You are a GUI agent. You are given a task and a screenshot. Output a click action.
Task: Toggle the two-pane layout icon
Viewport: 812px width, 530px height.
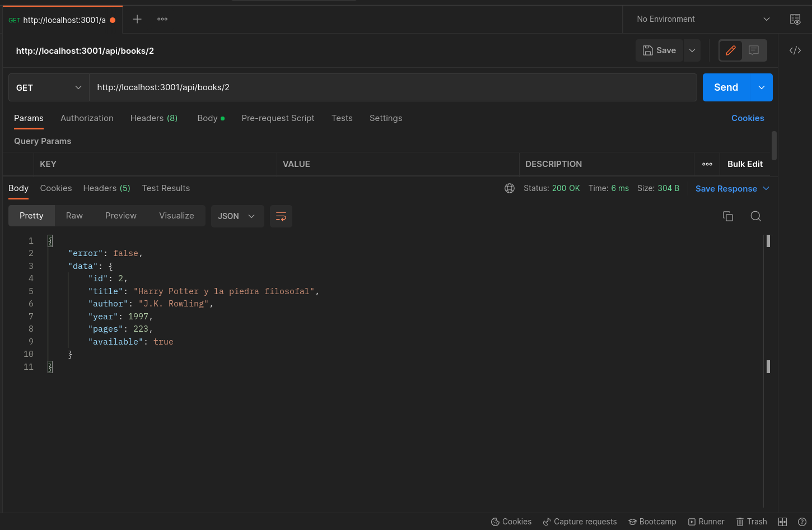(x=783, y=522)
